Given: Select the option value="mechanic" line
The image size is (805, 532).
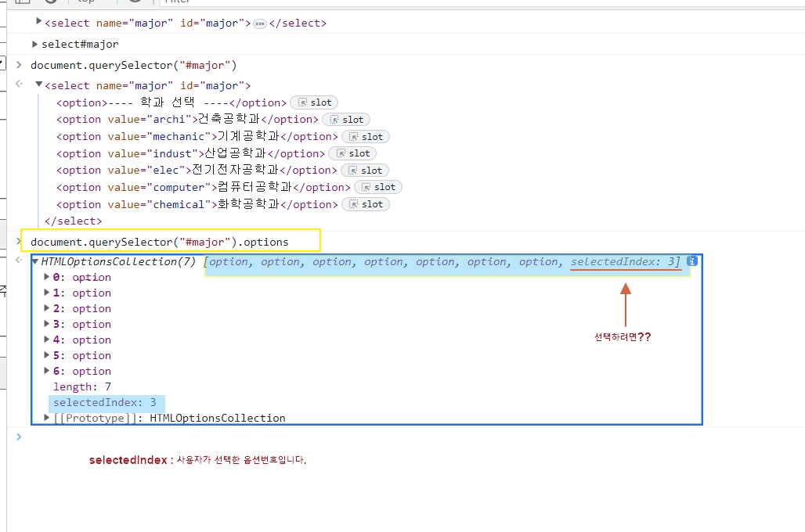Looking at the screenshot, I should [x=197, y=136].
